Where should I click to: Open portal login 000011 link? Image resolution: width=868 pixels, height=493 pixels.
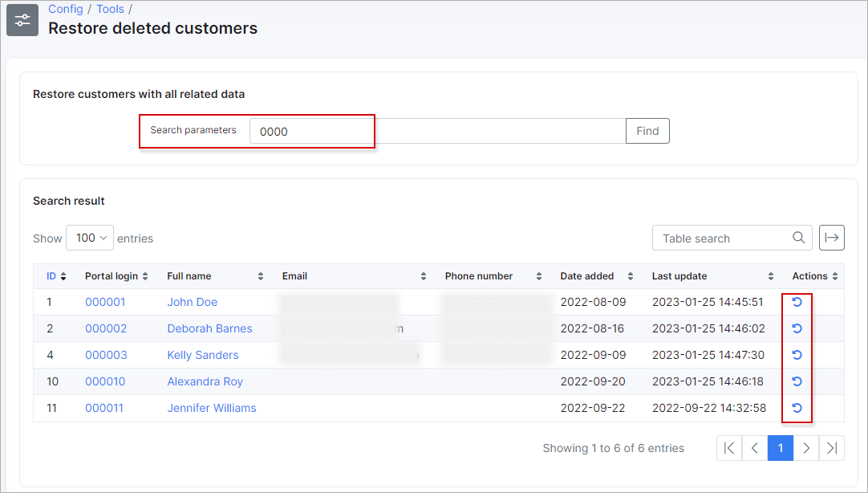click(104, 408)
